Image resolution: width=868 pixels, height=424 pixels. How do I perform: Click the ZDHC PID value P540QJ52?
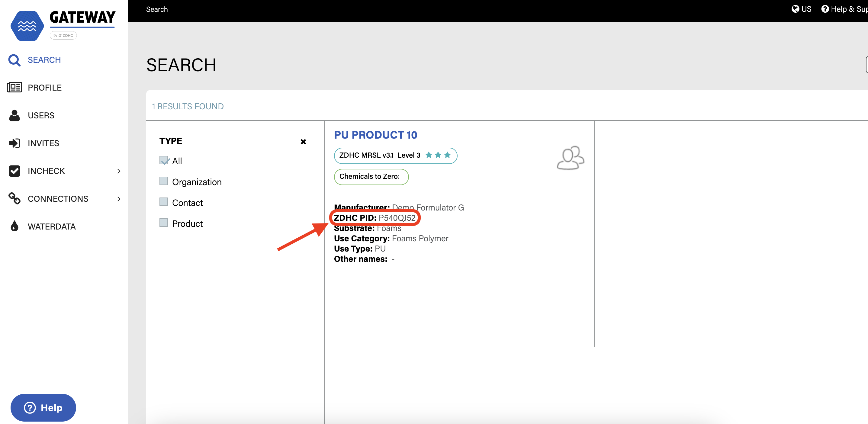397,218
